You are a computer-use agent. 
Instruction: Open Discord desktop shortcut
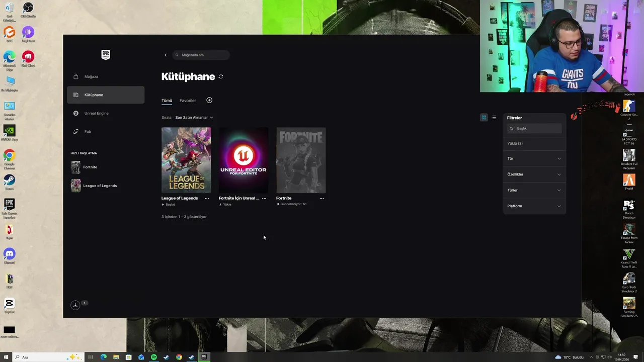point(9,256)
